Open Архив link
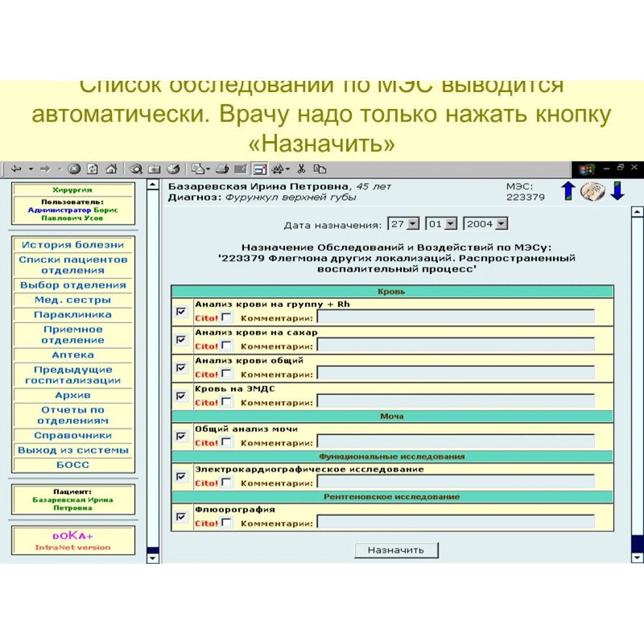The height and width of the screenshot is (644, 644). click(73, 395)
